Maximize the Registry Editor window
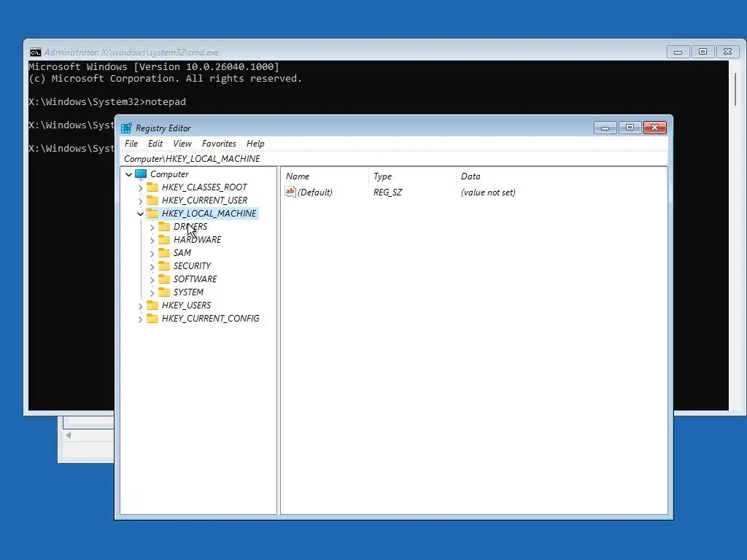 [x=630, y=128]
